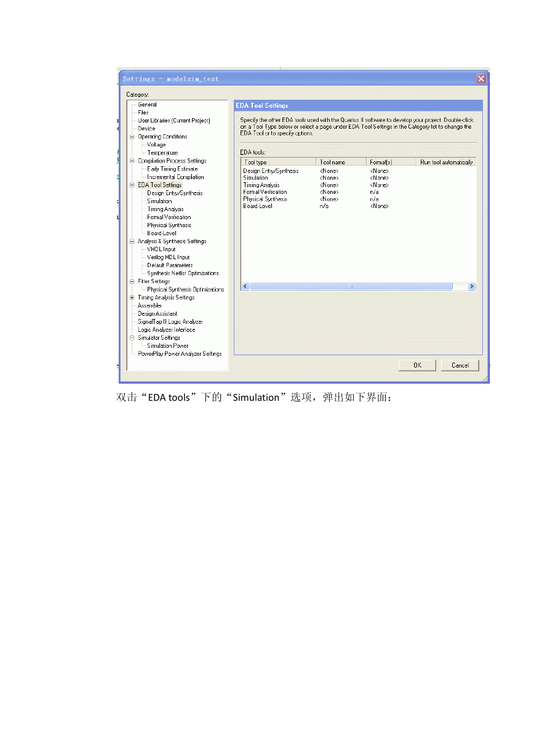
Task: Close the Settings dialog window
Action: click(482, 79)
